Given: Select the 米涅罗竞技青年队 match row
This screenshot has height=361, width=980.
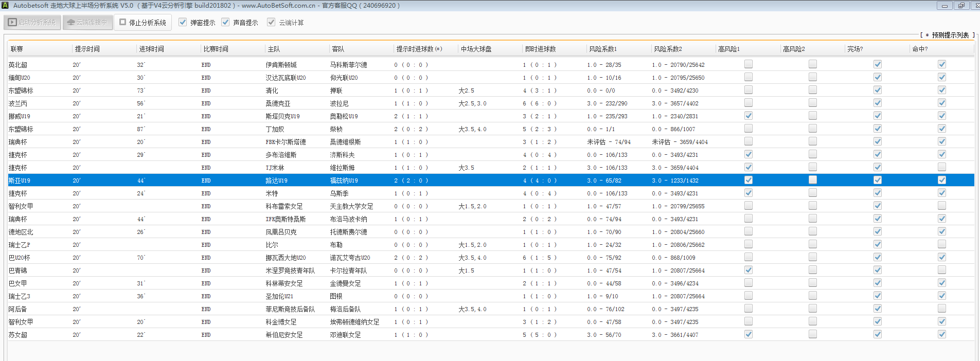Looking at the screenshot, I should coord(290,270).
